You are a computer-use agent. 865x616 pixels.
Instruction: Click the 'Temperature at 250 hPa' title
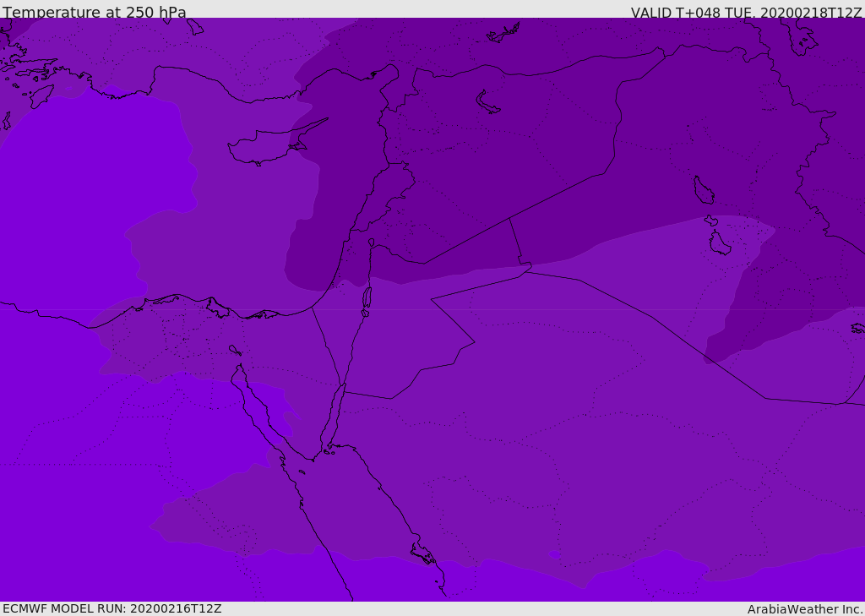coord(95,12)
